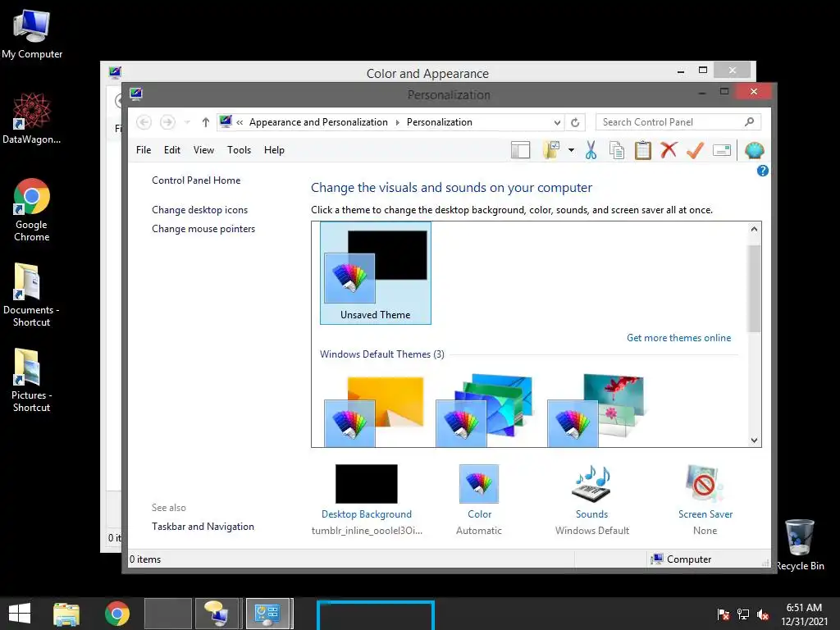Select the Unsaved Theme thumbnail

[x=376, y=273]
